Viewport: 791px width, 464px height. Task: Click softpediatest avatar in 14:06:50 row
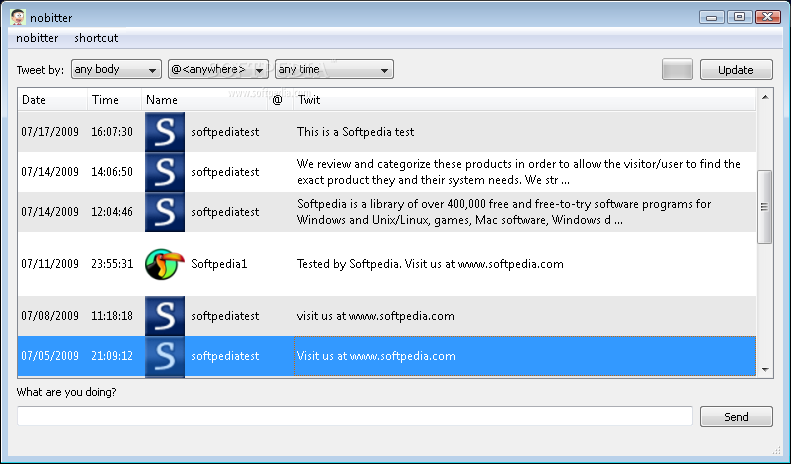coord(165,172)
